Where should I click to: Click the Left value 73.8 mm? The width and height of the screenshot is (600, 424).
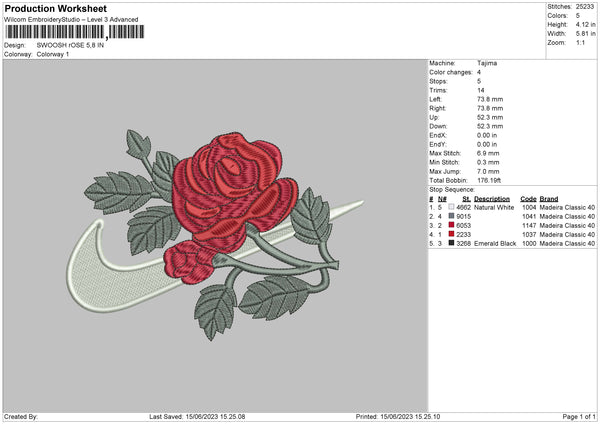490,99
